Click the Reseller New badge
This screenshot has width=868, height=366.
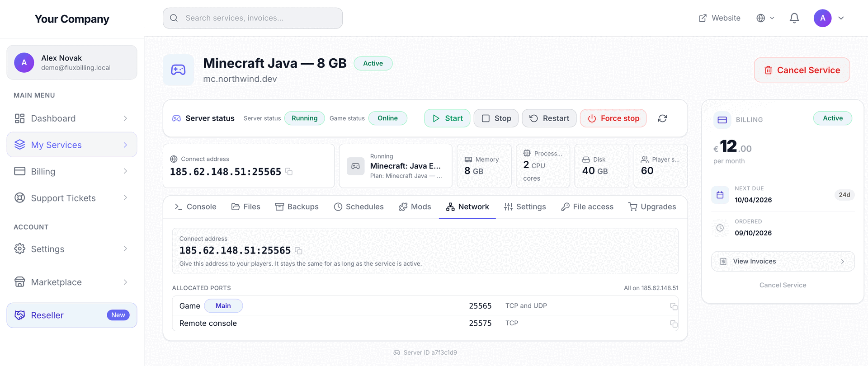[x=118, y=315]
